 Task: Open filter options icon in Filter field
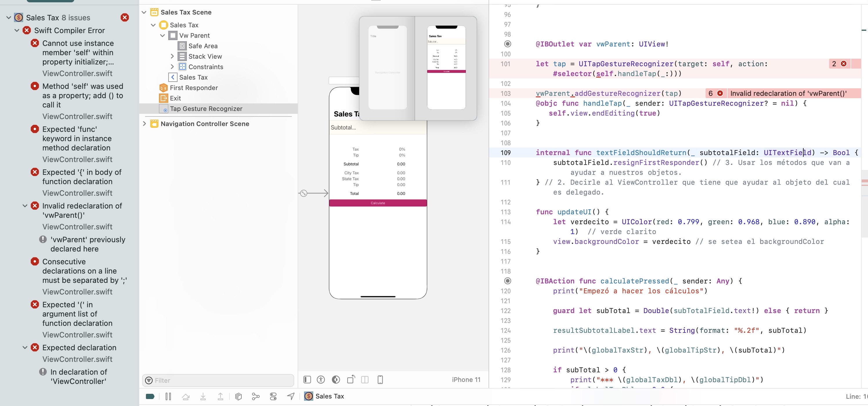point(149,380)
